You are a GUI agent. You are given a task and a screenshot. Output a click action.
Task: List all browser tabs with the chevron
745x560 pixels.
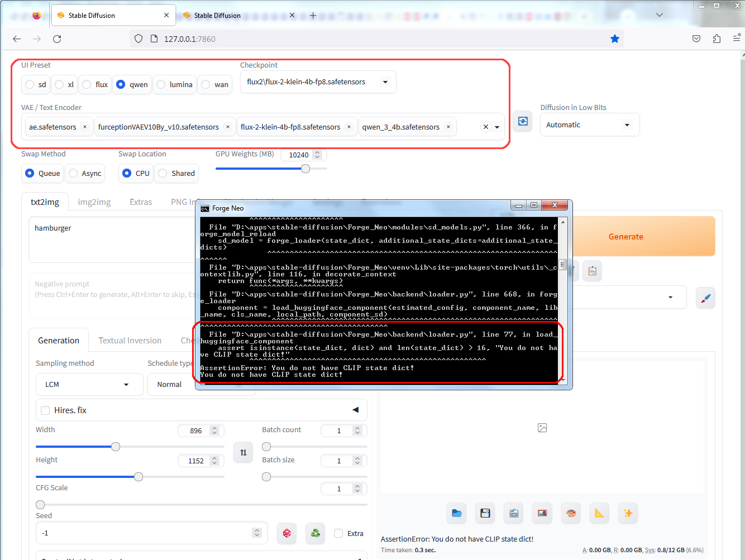point(660,15)
